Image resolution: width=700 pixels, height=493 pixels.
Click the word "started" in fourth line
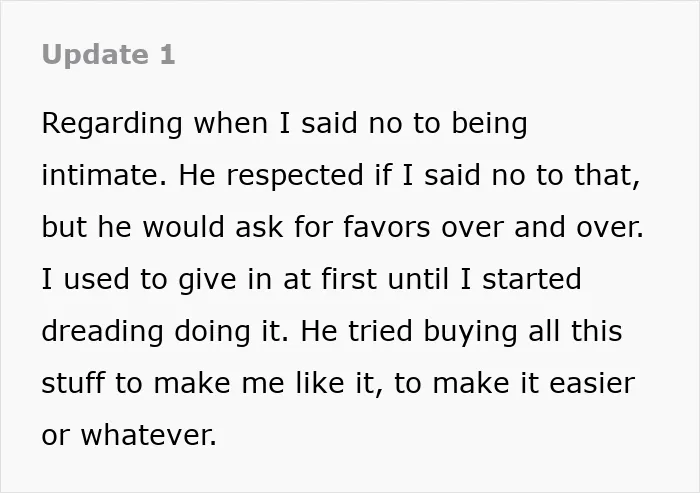[x=532, y=280]
